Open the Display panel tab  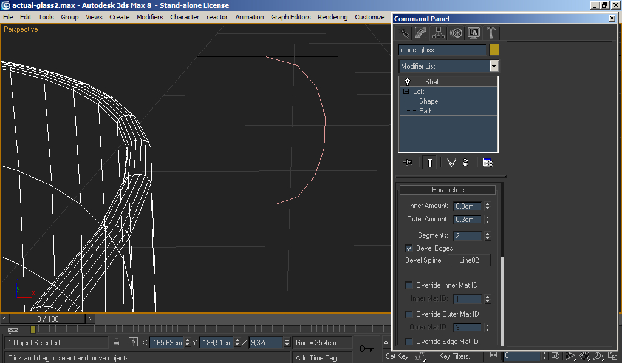click(x=474, y=33)
